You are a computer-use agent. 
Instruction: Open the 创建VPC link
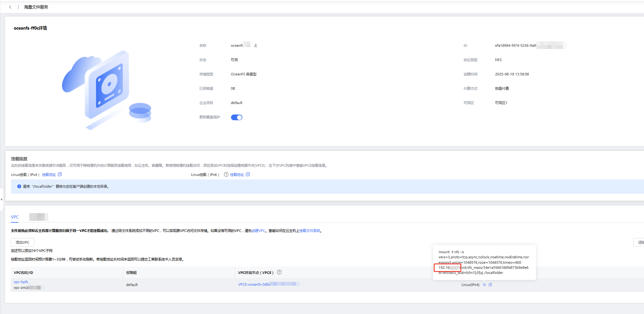coord(258,231)
